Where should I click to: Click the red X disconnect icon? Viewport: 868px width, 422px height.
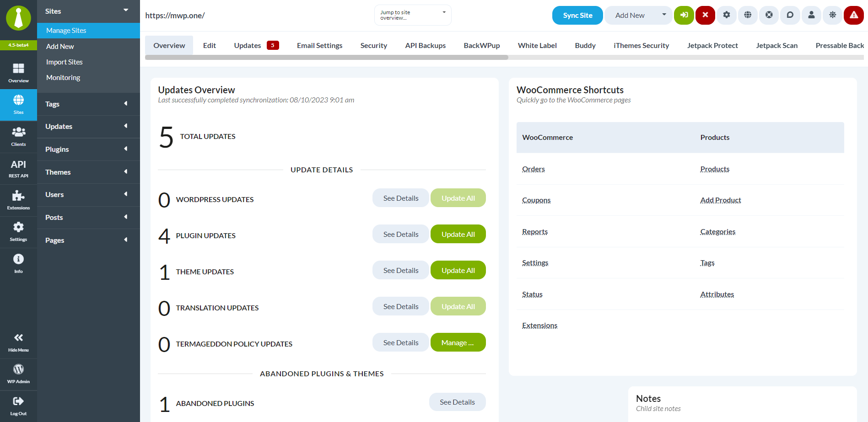coord(705,15)
